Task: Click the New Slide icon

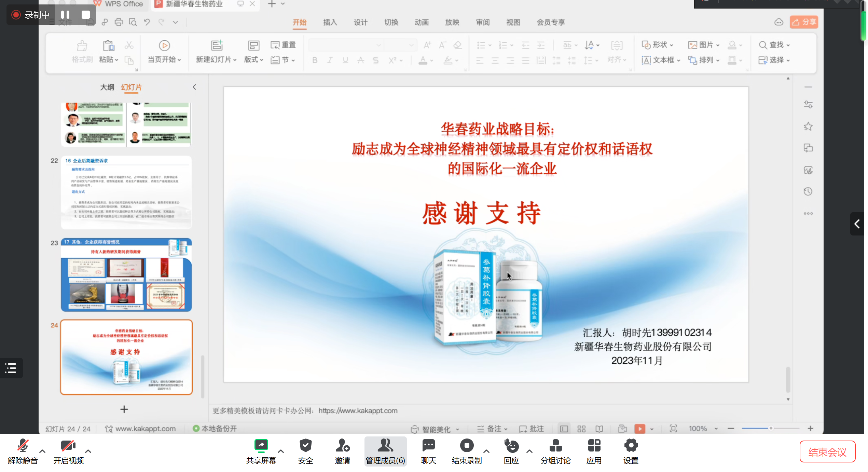Action: [x=217, y=46]
